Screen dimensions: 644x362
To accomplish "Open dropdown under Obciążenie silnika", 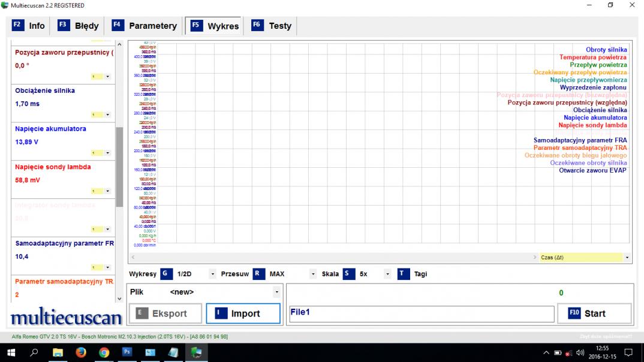I will (x=107, y=115).
